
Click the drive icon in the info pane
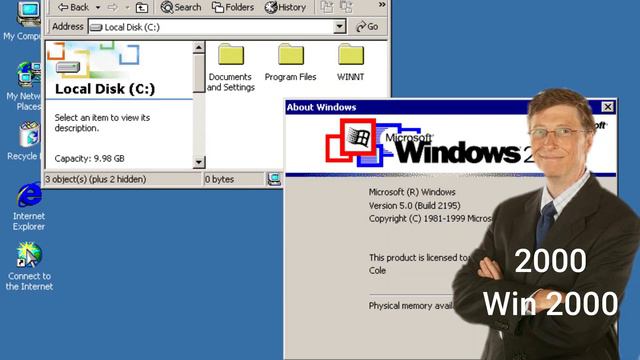tap(68, 67)
